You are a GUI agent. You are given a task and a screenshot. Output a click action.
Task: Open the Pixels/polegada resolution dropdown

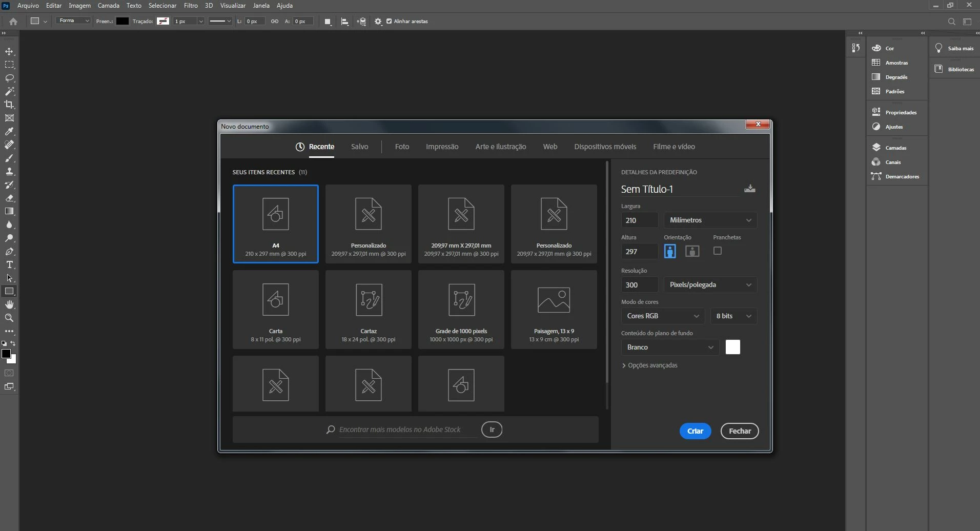click(710, 284)
